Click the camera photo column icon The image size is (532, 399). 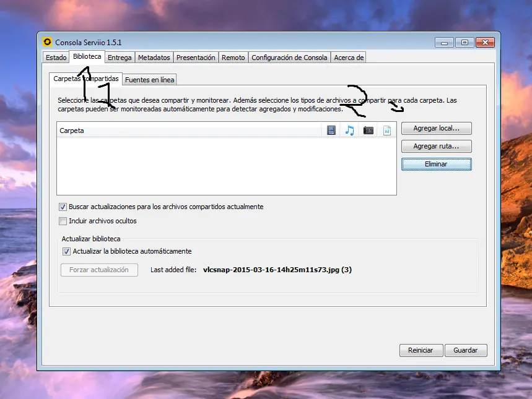click(x=368, y=130)
